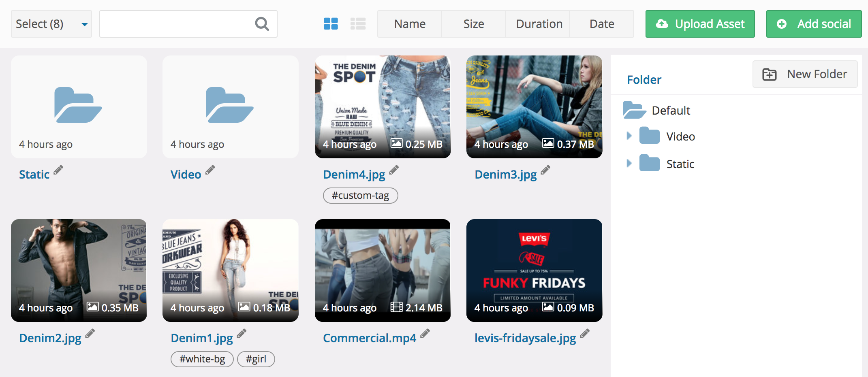The height and width of the screenshot is (377, 868).
Task: Select Static folder in tree
Action: (680, 164)
